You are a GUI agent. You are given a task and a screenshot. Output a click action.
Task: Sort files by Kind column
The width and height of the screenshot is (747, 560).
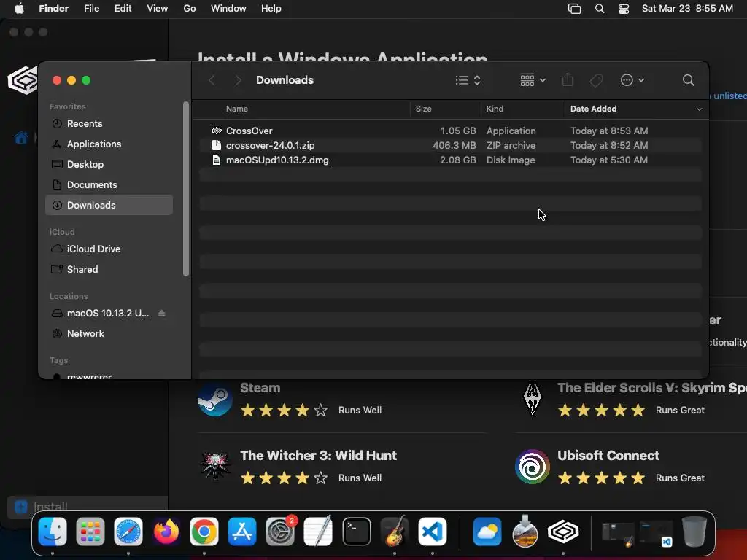click(x=495, y=109)
